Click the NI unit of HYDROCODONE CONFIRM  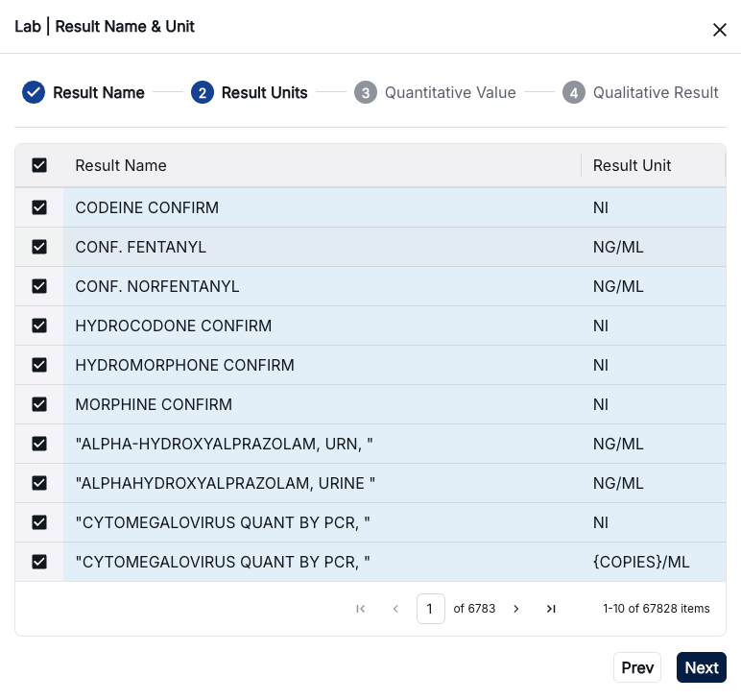[601, 326]
